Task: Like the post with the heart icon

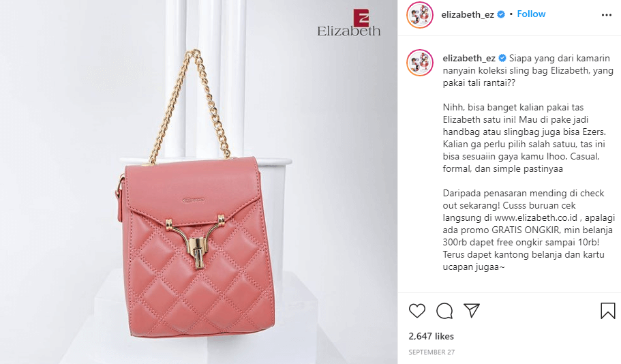Action: pyautogui.click(x=416, y=311)
